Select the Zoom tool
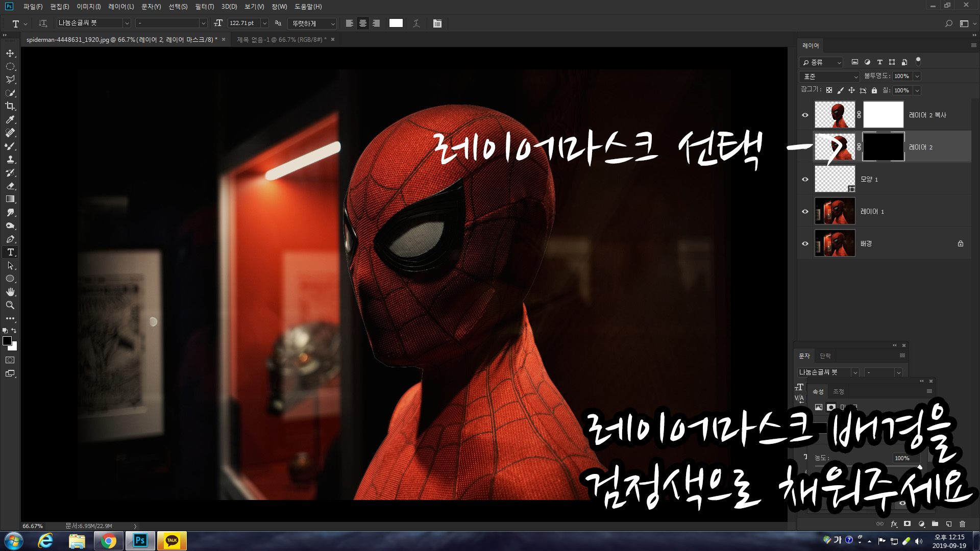This screenshot has height=551, width=980. (10, 305)
